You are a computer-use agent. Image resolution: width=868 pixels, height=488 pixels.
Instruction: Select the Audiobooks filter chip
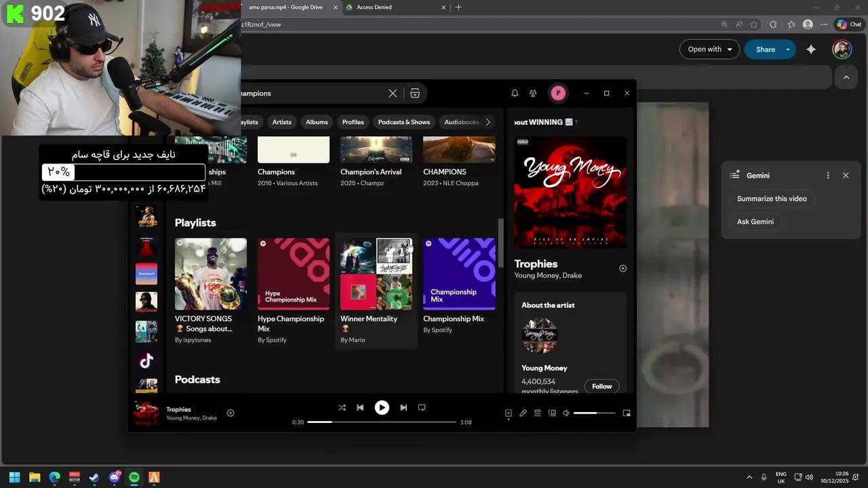point(461,122)
